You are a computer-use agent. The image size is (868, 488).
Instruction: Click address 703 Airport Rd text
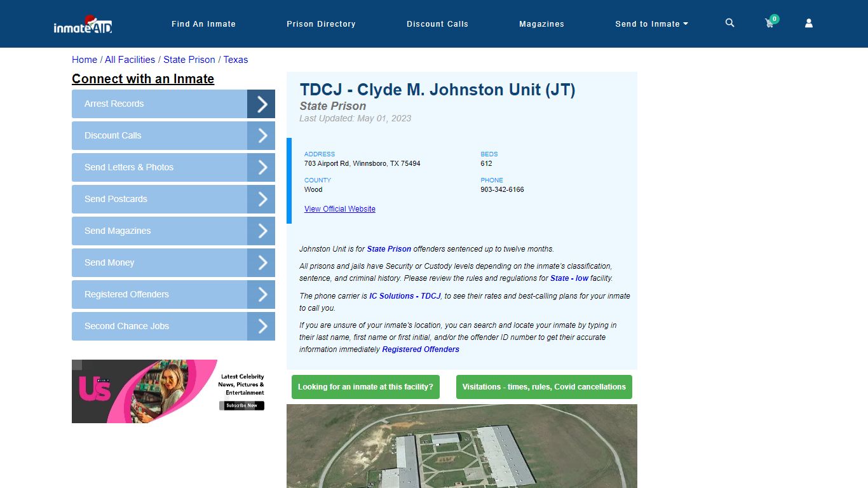pos(362,163)
